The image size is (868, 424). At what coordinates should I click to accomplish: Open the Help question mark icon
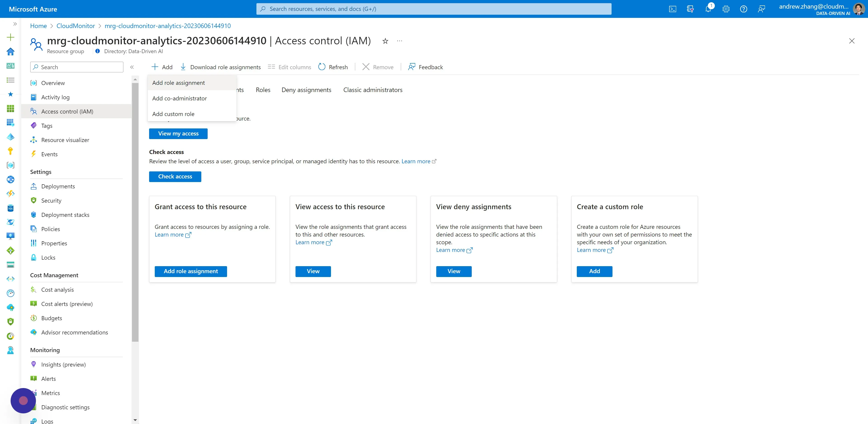[743, 9]
